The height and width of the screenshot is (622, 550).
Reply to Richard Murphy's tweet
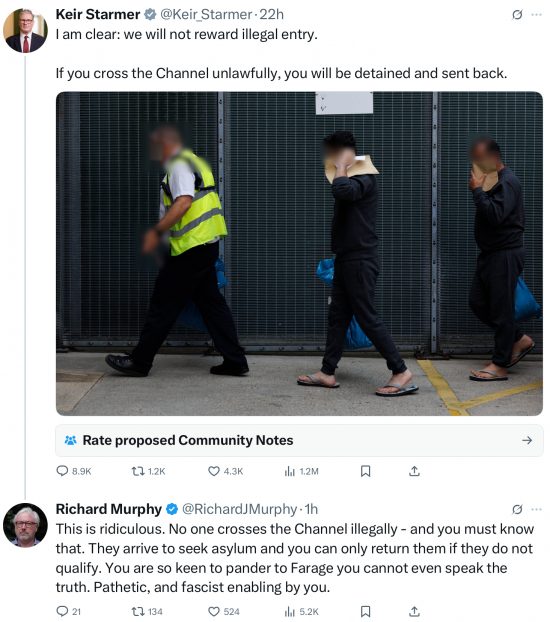69,611
